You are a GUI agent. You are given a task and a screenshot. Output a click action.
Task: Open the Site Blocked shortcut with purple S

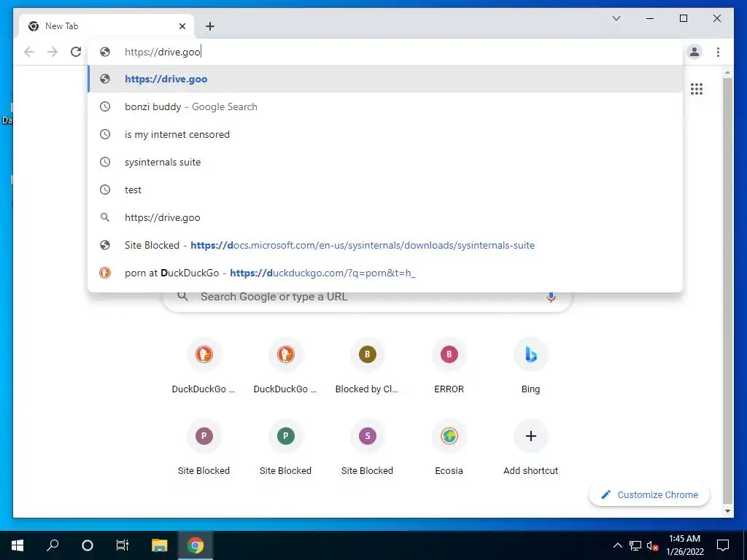point(368,448)
